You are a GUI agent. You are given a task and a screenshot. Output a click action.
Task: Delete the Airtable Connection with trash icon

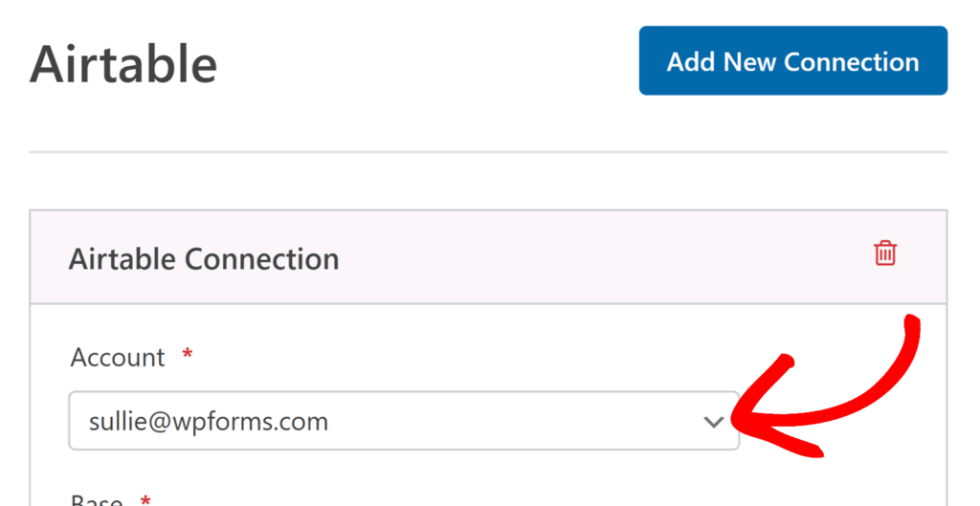[x=885, y=253]
